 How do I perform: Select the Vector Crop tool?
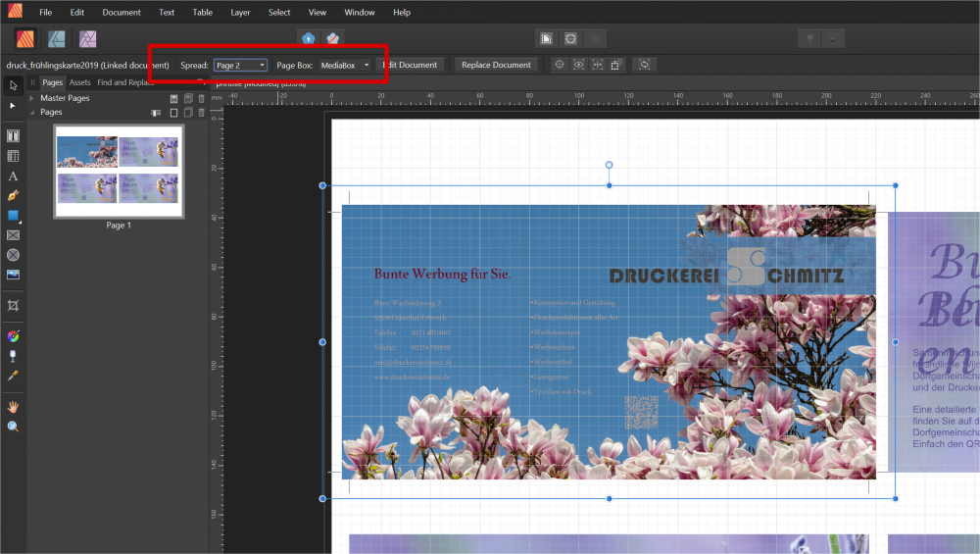point(13,305)
